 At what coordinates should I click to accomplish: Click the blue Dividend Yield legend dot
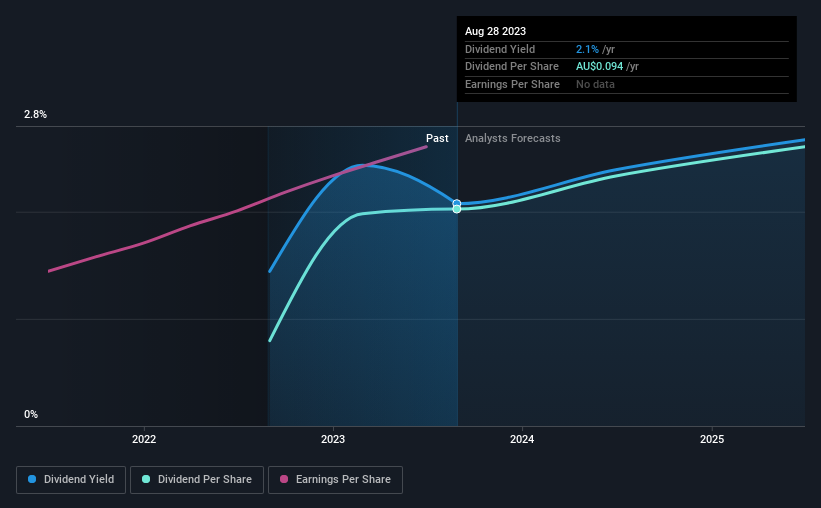click(32, 479)
